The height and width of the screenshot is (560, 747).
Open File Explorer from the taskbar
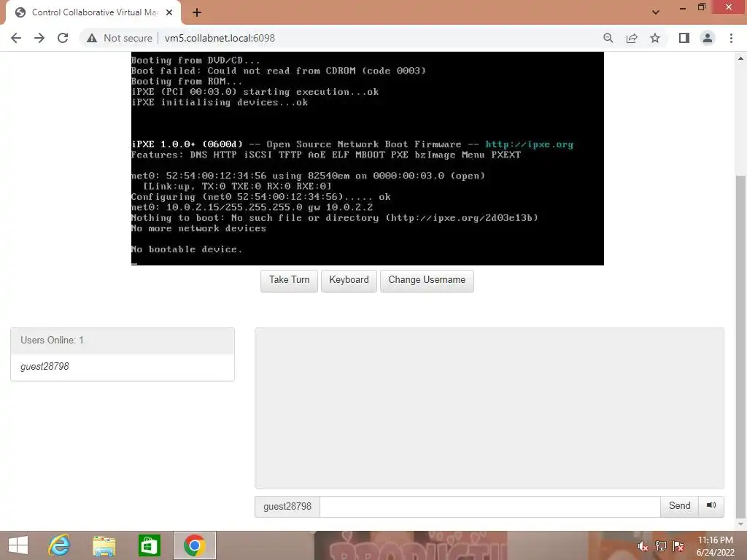coord(104,545)
